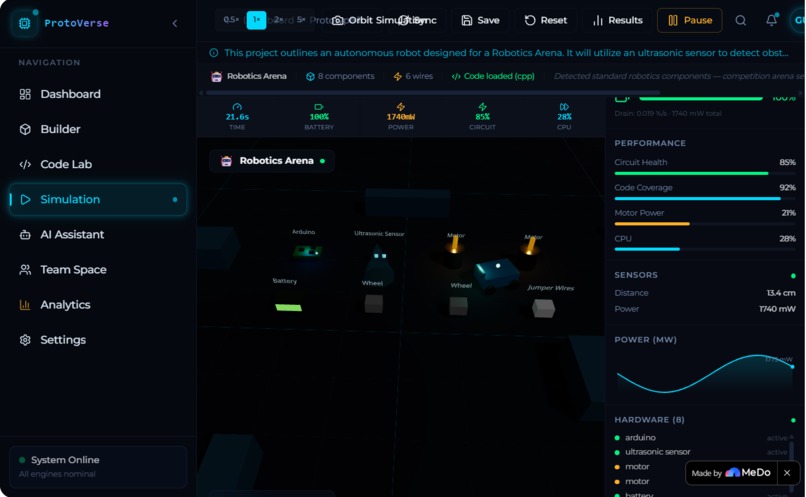Pause the running simulation
The width and height of the screenshot is (806, 497).
click(690, 20)
